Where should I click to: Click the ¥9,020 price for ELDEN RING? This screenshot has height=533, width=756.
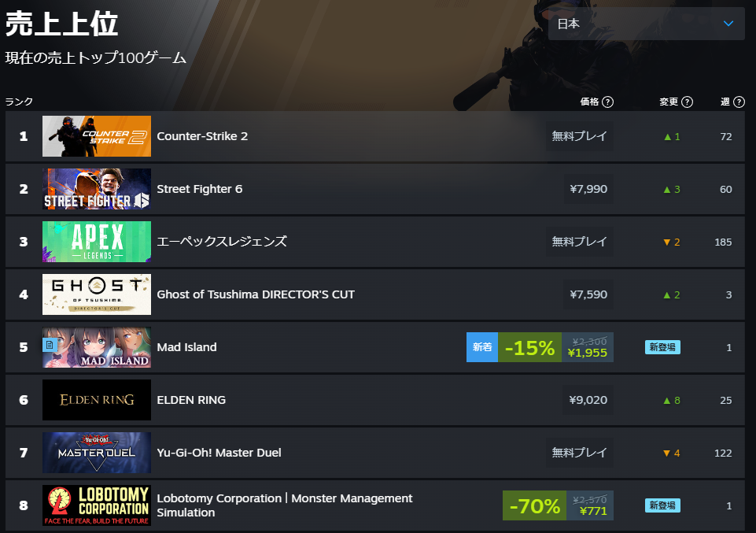(x=588, y=400)
